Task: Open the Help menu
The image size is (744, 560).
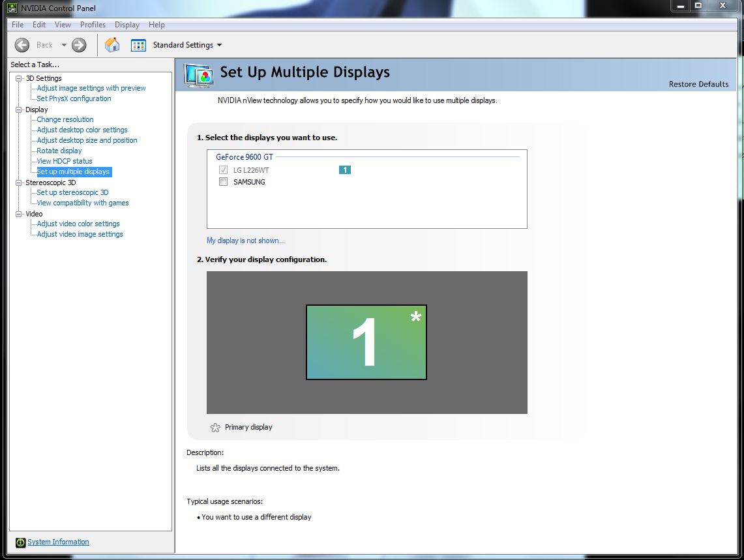Action: [x=156, y=25]
